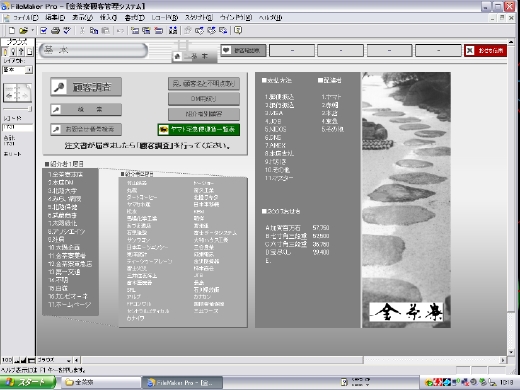Click the Help toolbar icon
520x390 pixels.
[x=238, y=31]
